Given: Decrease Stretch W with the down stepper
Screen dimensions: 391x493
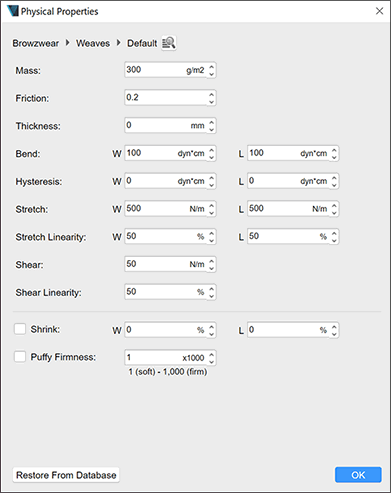Looking at the screenshot, I should tap(211, 213).
